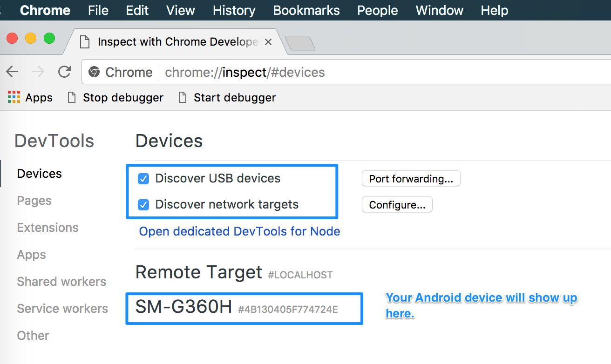Open the People menu

click(378, 10)
